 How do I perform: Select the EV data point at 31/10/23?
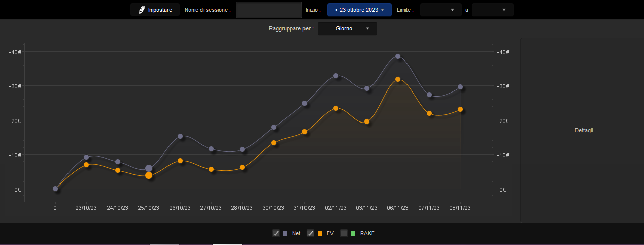pyautogui.click(x=304, y=132)
